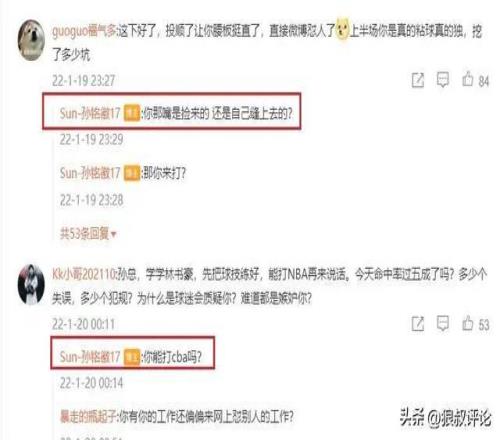
Task: Like guoguo's comment with 84 likes
Action: tap(468, 79)
